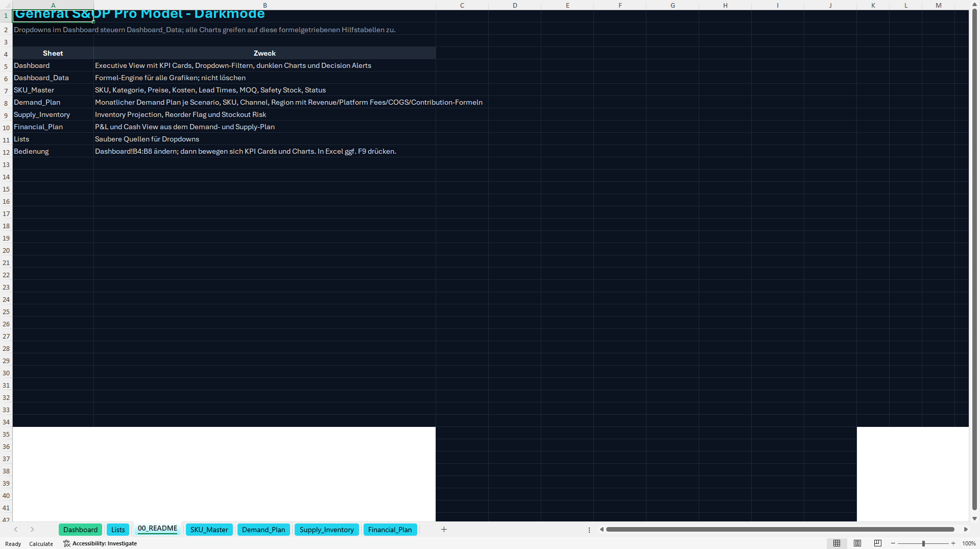This screenshot has width=980, height=549.
Task: Click vertical scroll down arrow
Action: pos(974,518)
